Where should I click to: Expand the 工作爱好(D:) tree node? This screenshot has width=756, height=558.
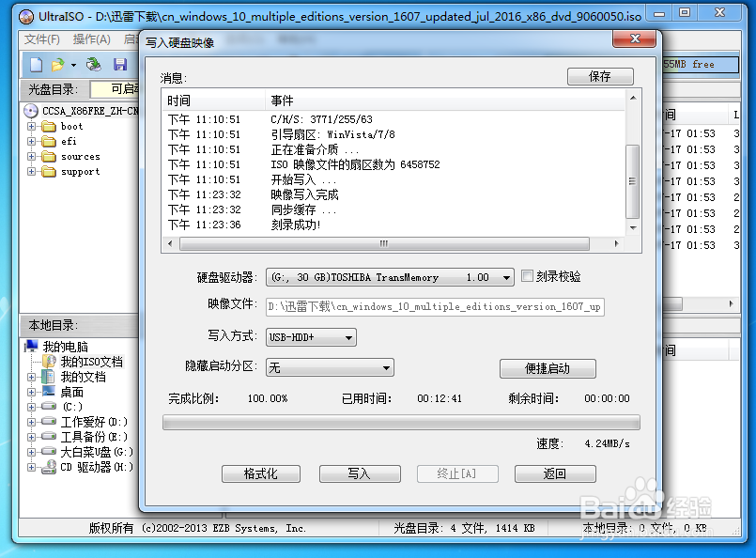pos(31,422)
